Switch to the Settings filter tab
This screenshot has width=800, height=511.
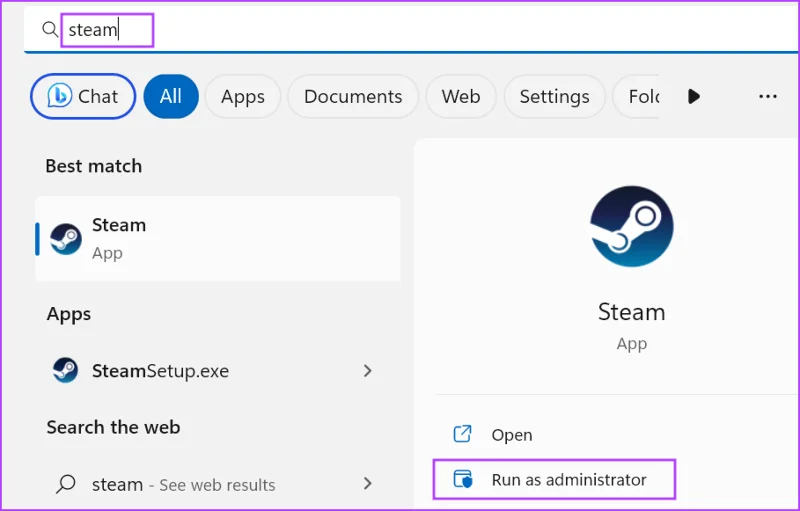point(555,96)
